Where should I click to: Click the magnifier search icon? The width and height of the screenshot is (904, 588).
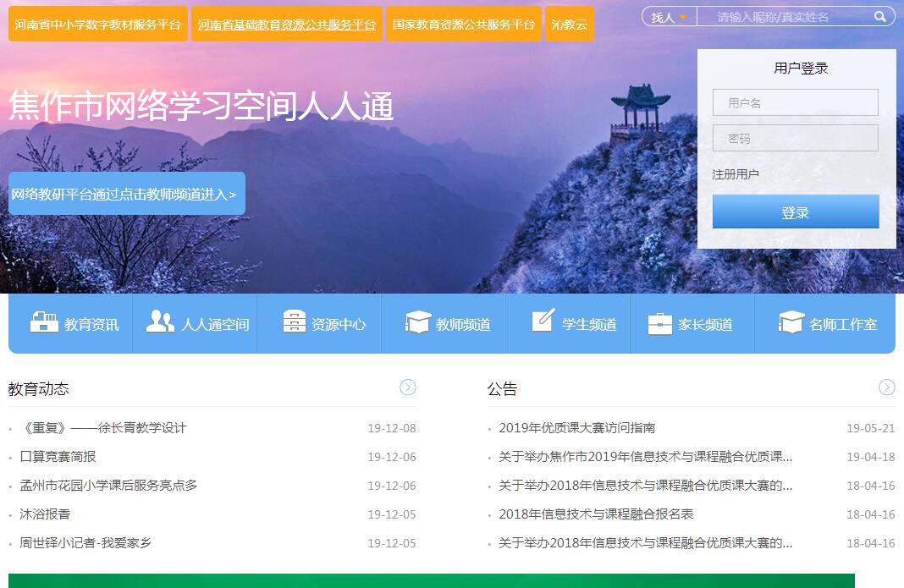[880, 17]
